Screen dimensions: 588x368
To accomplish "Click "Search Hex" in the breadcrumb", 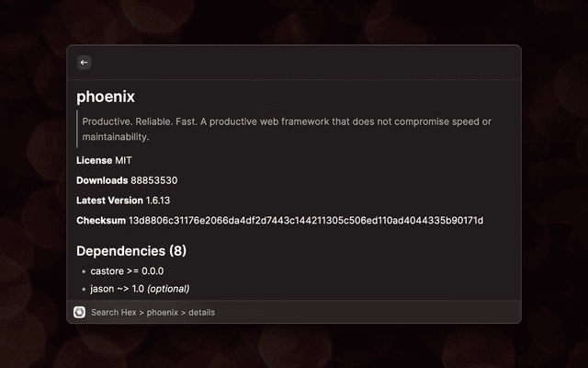I will pyautogui.click(x=114, y=313).
